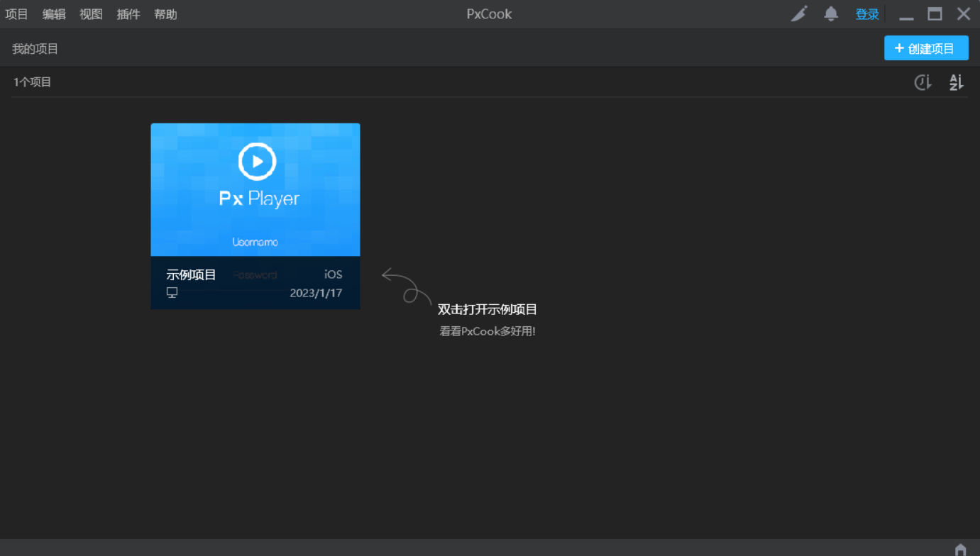Click the 登录 login link
The image size is (980, 556).
pos(867,14)
